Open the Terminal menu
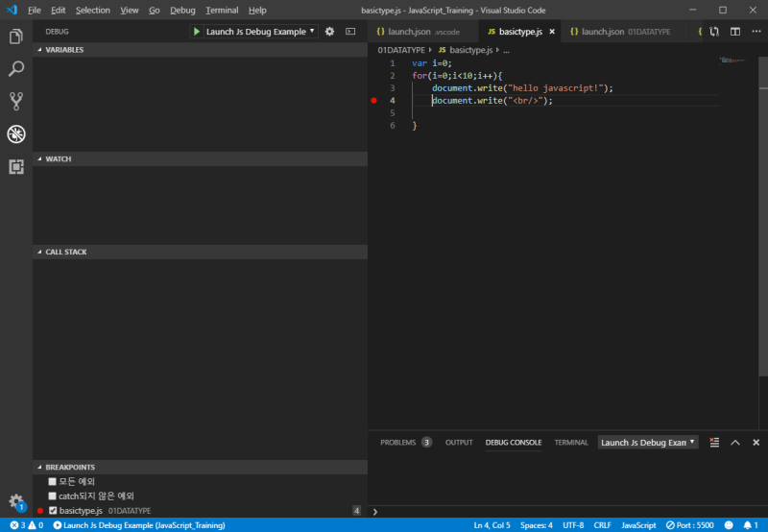768x532 pixels. [x=222, y=11]
